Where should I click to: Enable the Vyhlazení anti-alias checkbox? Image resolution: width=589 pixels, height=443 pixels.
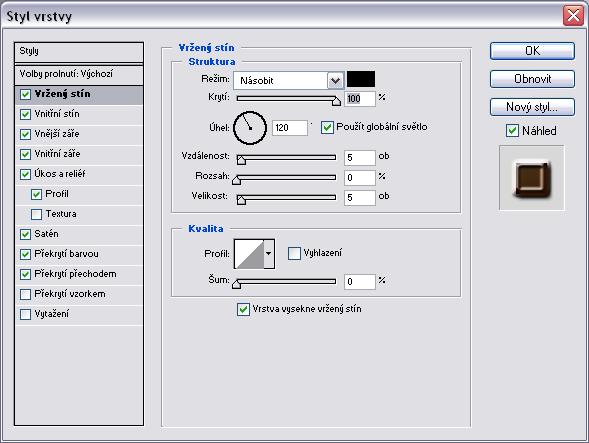[x=294, y=253]
